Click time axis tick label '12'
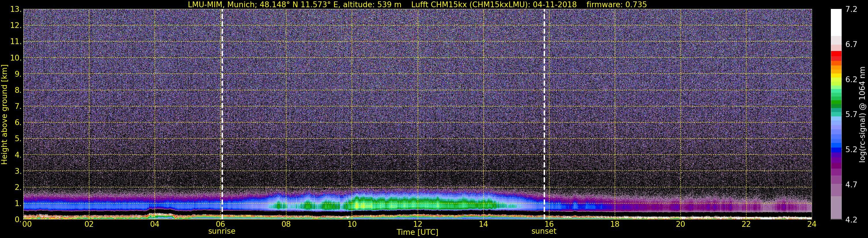 pos(417,224)
